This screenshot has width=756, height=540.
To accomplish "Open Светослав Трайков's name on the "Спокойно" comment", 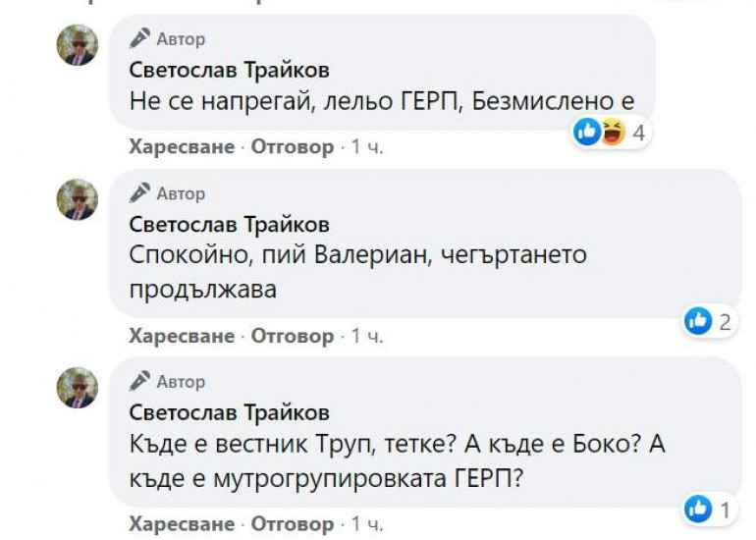I will [229, 225].
